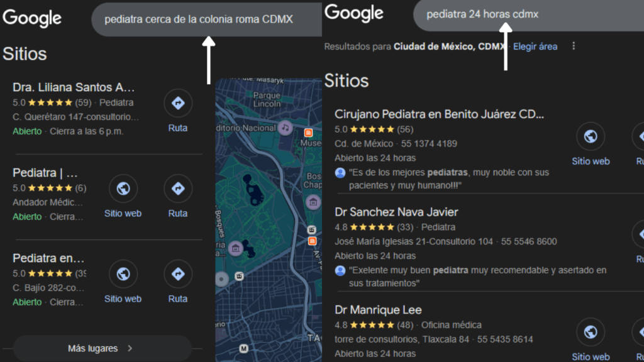Click the search box with 'pediatra 24 horas cdmx'
This screenshot has width=644, height=362.
[x=528, y=14]
